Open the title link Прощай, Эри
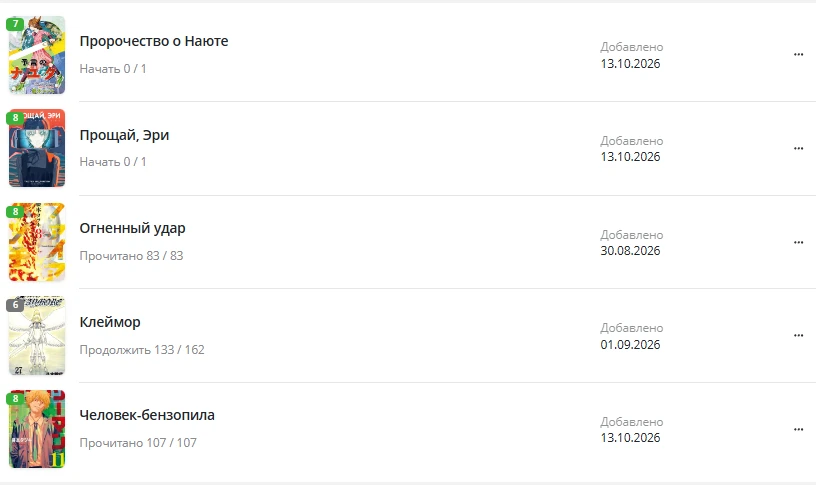This screenshot has width=816, height=485. pos(124,135)
